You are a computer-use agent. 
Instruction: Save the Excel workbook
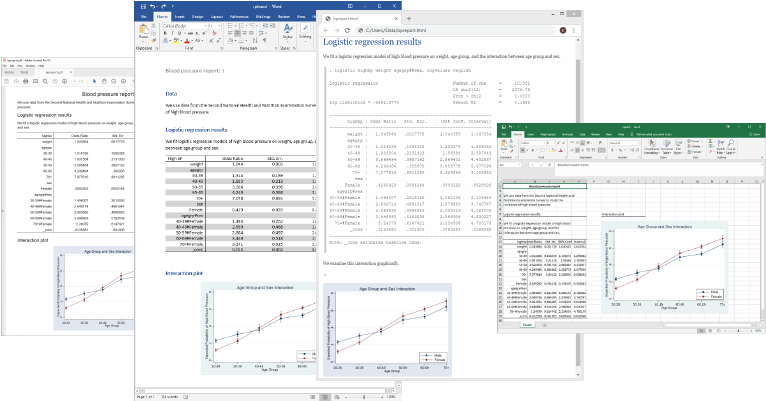504,127
